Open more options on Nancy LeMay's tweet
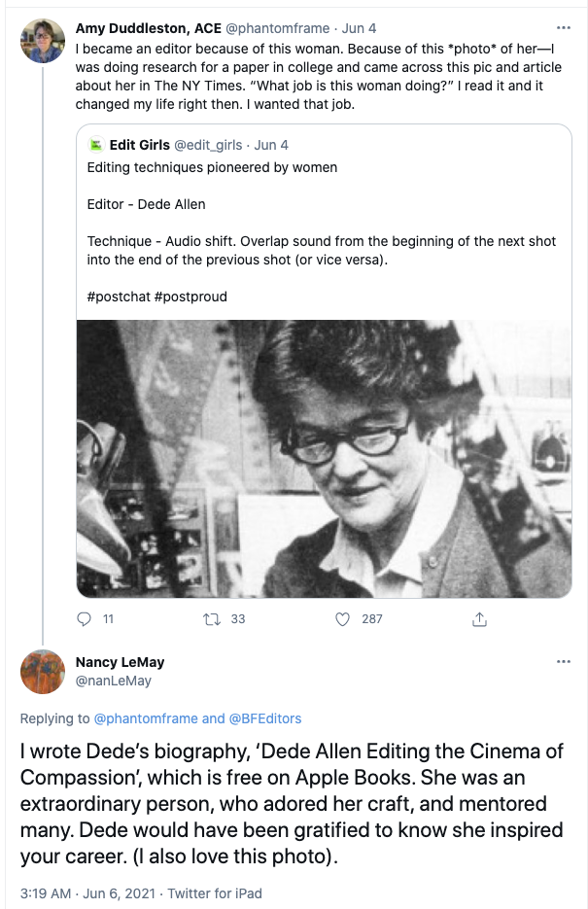588x909 pixels. click(x=562, y=661)
